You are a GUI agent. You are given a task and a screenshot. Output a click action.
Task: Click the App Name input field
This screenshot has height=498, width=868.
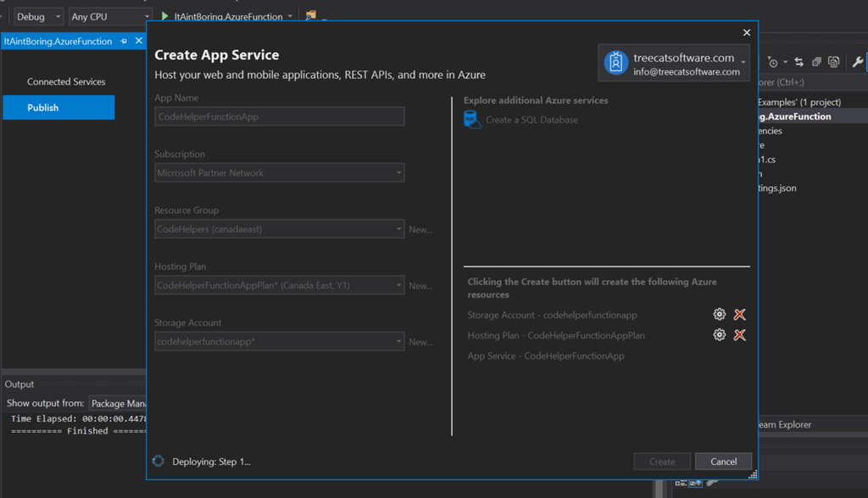[x=280, y=116]
